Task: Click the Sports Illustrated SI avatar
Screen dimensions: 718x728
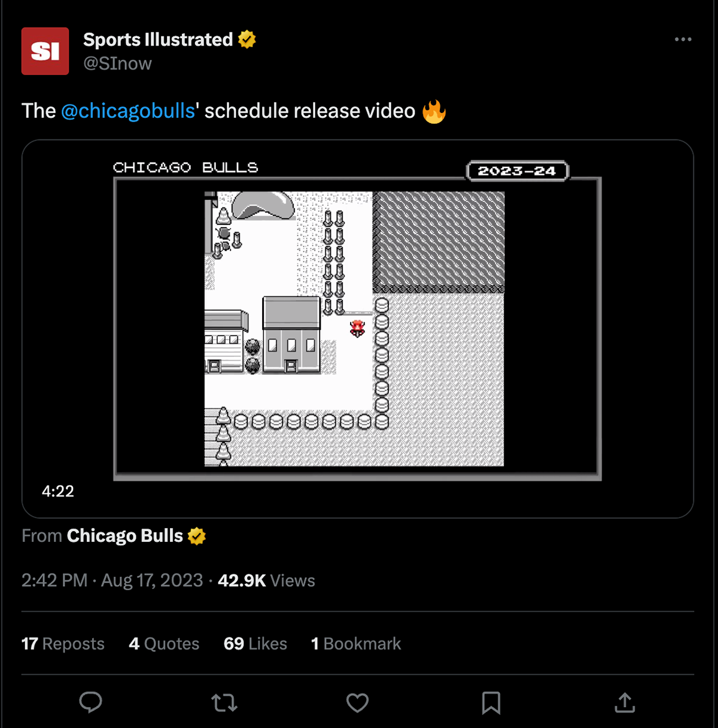Action: [45, 51]
